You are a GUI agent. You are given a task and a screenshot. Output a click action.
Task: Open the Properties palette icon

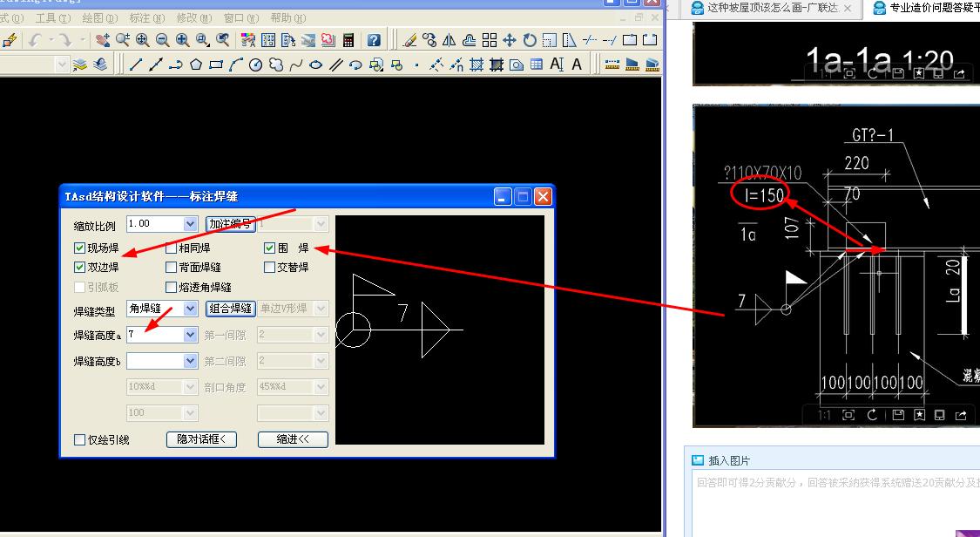point(247,40)
